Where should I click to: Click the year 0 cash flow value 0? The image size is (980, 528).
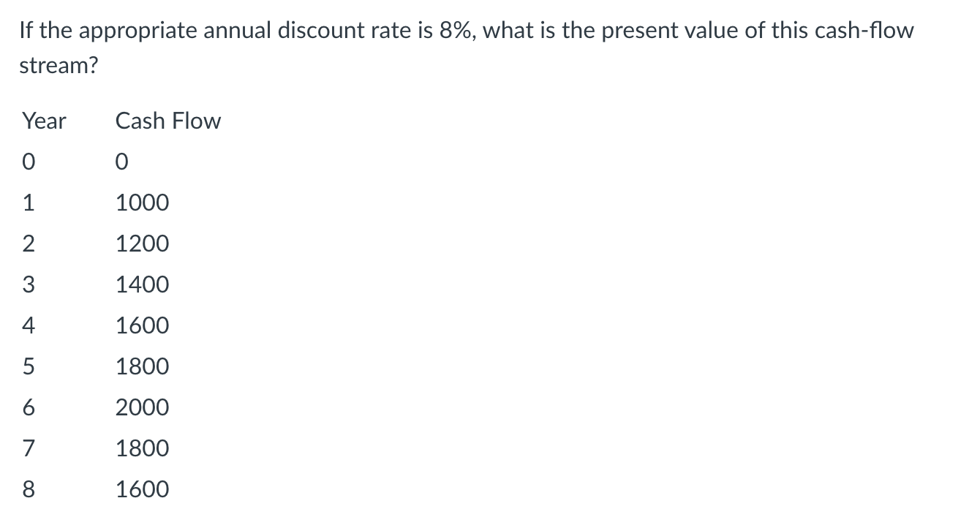coord(122,162)
